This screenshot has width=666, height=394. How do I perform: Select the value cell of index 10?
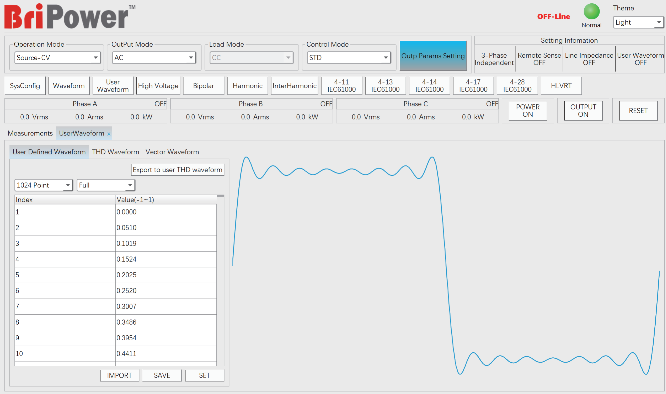[166, 353]
